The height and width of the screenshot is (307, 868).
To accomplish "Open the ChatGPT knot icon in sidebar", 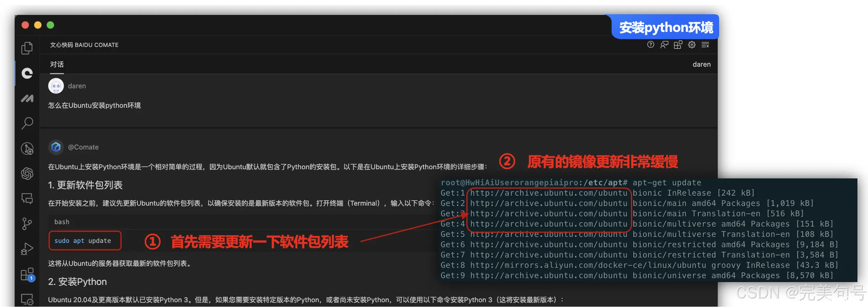I will (27, 173).
